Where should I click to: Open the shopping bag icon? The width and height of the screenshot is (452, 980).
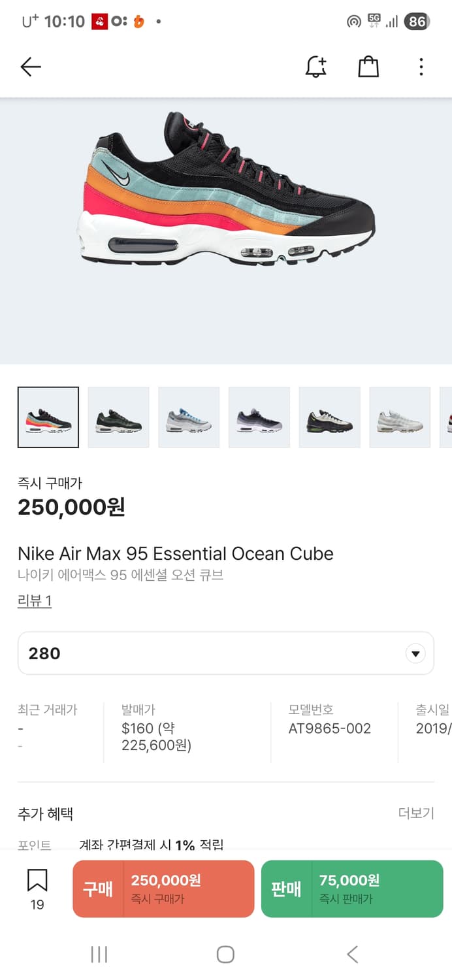368,67
